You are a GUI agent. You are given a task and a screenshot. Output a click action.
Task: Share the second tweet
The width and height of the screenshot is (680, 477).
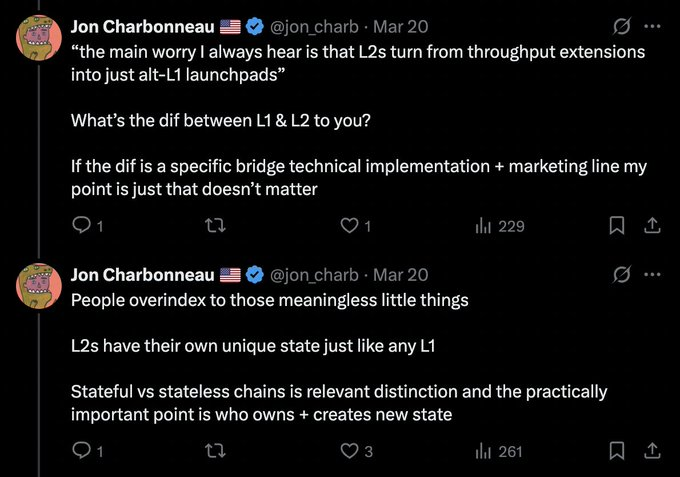652,451
